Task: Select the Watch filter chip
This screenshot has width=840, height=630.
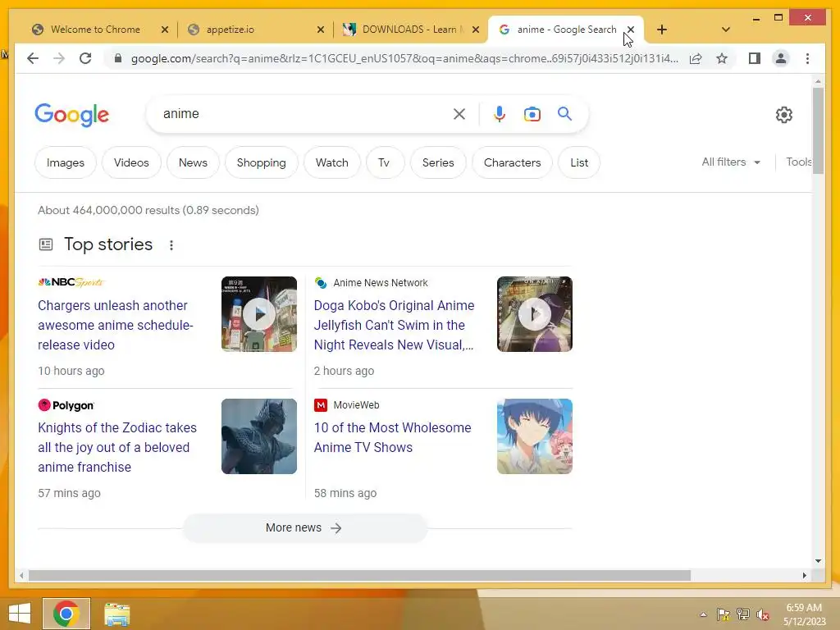Action: click(x=331, y=162)
